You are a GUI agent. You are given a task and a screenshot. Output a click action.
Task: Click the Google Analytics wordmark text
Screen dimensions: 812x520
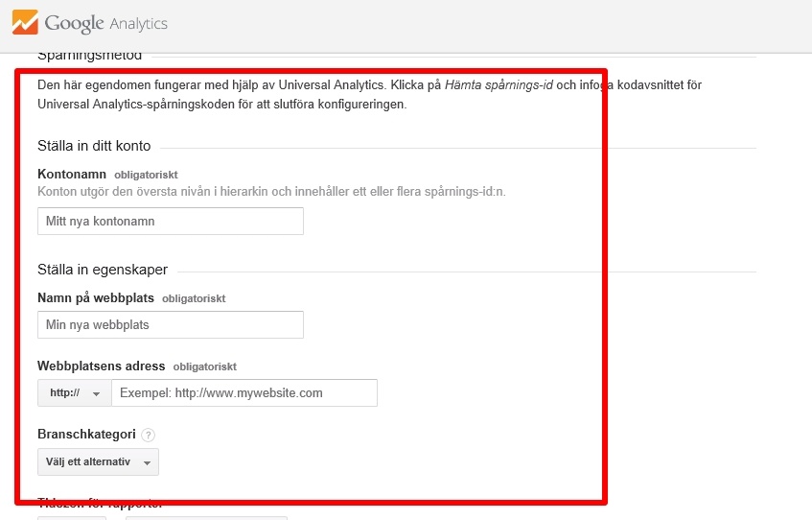[106, 23]
